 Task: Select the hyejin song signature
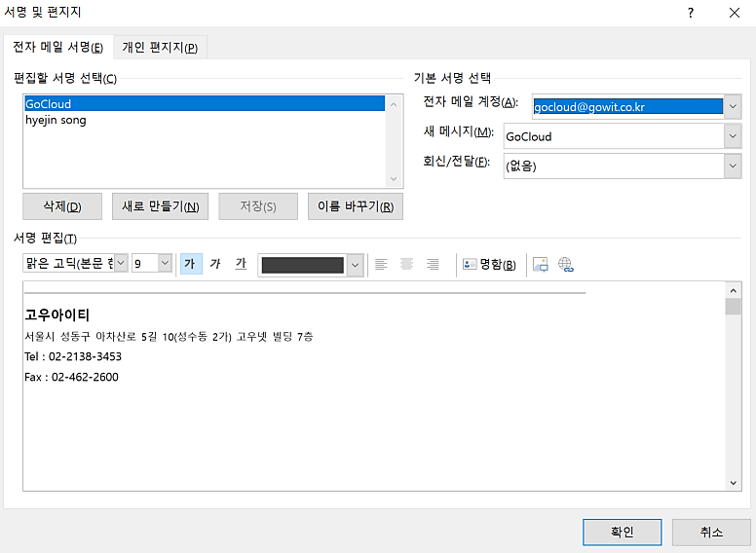(x=56, y=120)
